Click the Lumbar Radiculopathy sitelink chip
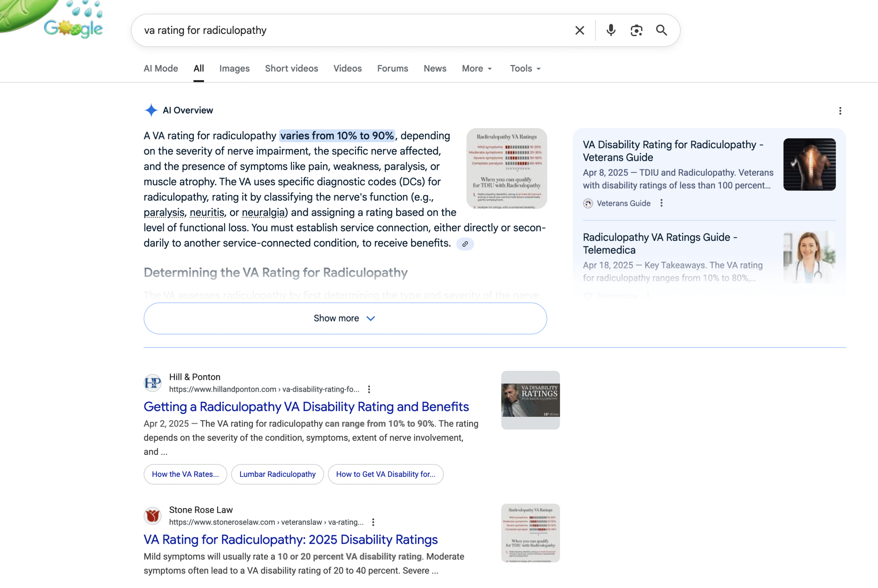 coord(277,474)
